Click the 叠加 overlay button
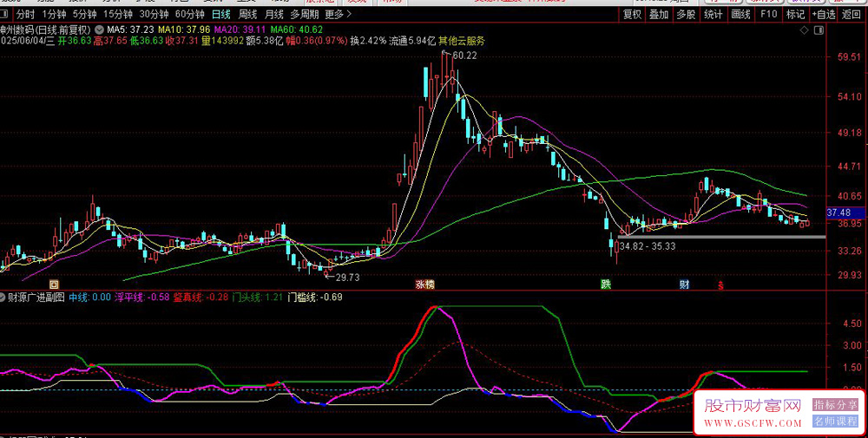Screen dimensions: 868x438 [660, 15]
